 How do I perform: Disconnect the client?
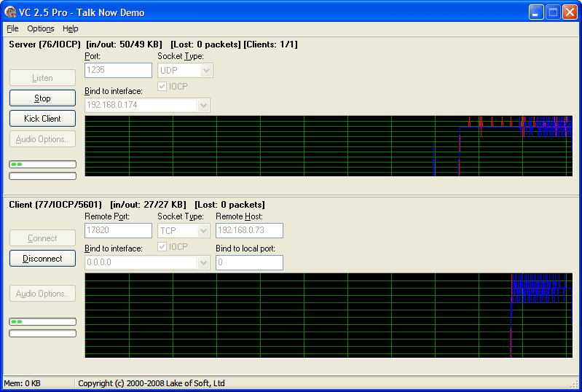click(42, 259)
